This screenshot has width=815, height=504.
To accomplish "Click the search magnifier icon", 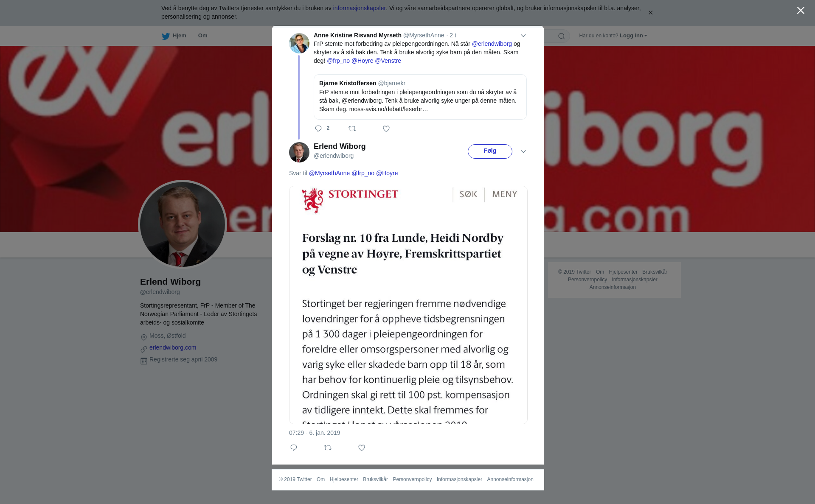I will coord(562,36).
